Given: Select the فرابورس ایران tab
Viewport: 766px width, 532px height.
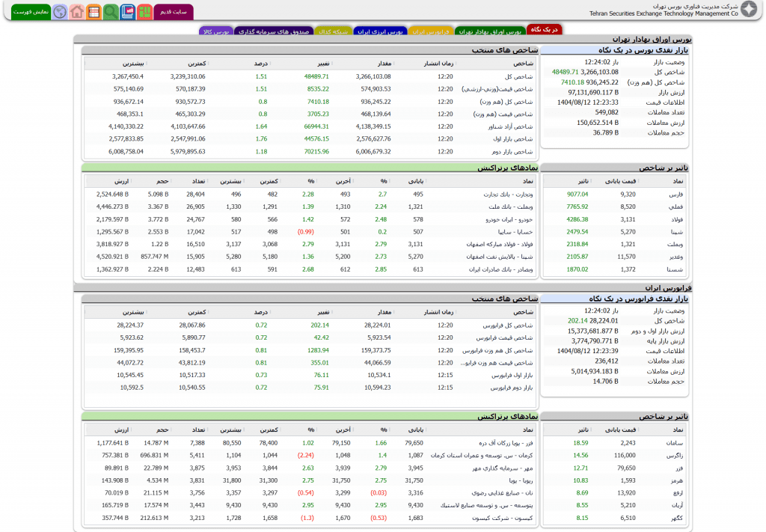Looking at the screenshot, I should (430, 31).
